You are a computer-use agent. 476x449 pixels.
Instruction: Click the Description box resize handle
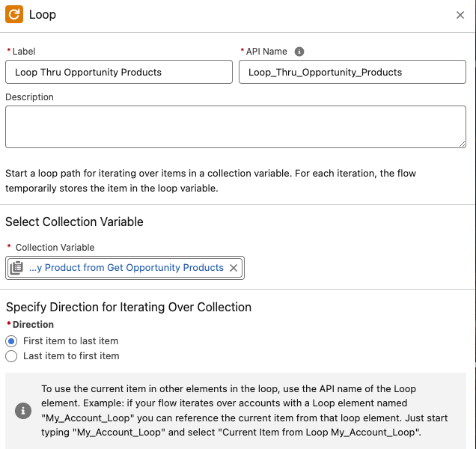(x=462, y=144)
